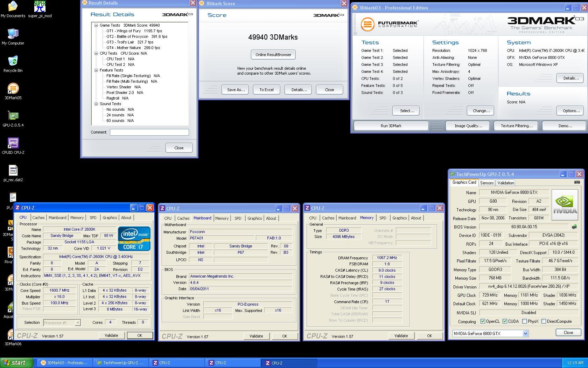Viewport: 588px width, 368px height.
Task: Toggle the DirectCompute checkbox in GPU-Z
Action: (544, 321)
